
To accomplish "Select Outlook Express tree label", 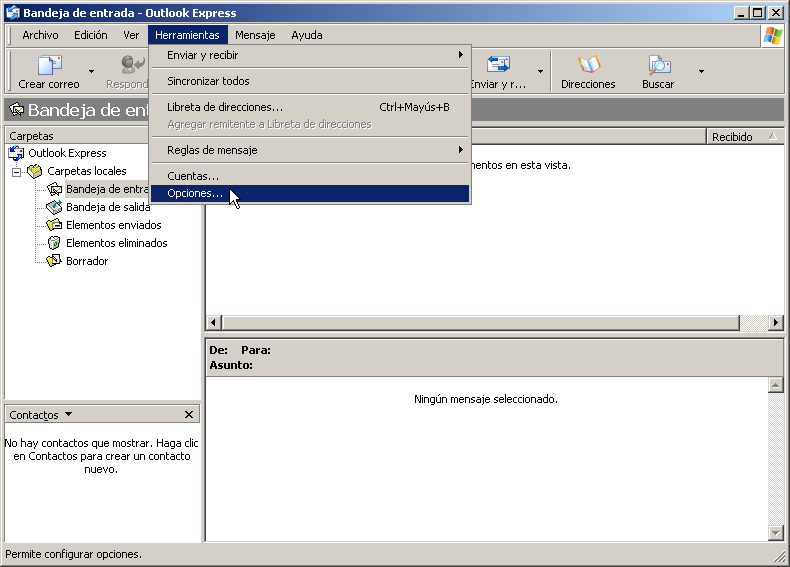I will (67, 153).
